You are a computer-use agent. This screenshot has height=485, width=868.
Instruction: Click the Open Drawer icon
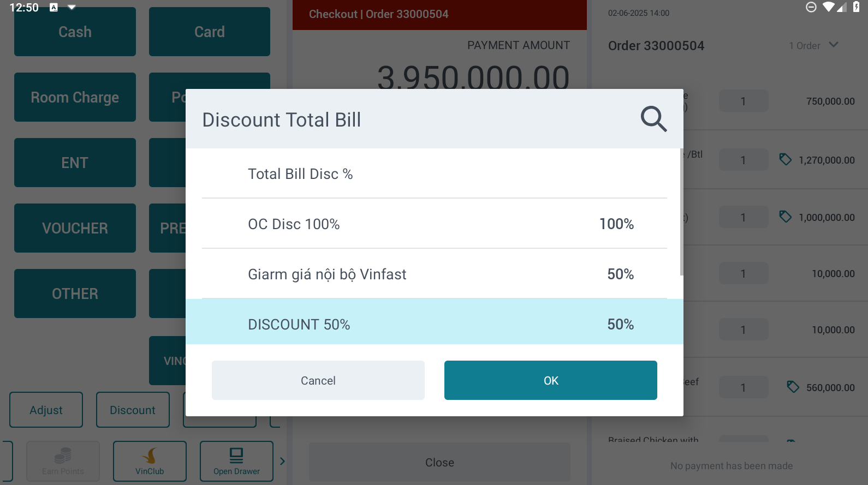click(236, 455)
